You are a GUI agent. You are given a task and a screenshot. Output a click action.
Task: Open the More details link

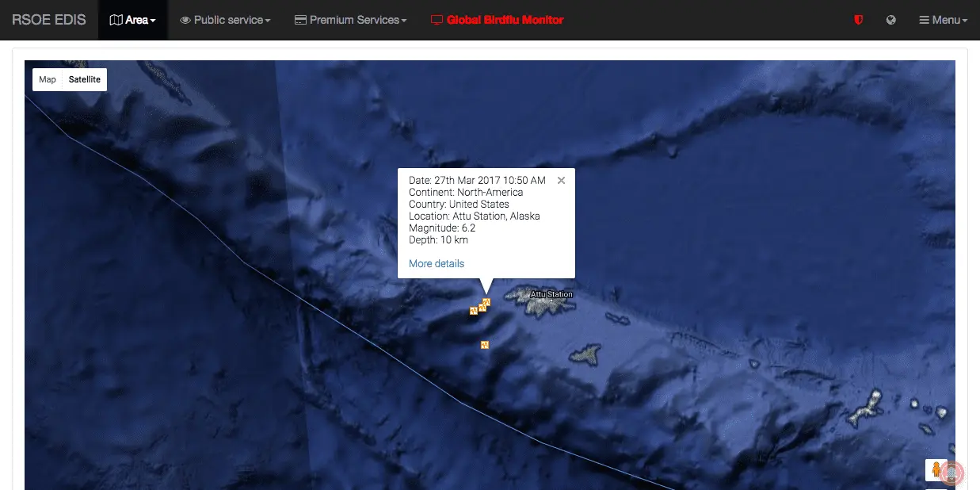(437, 263)
